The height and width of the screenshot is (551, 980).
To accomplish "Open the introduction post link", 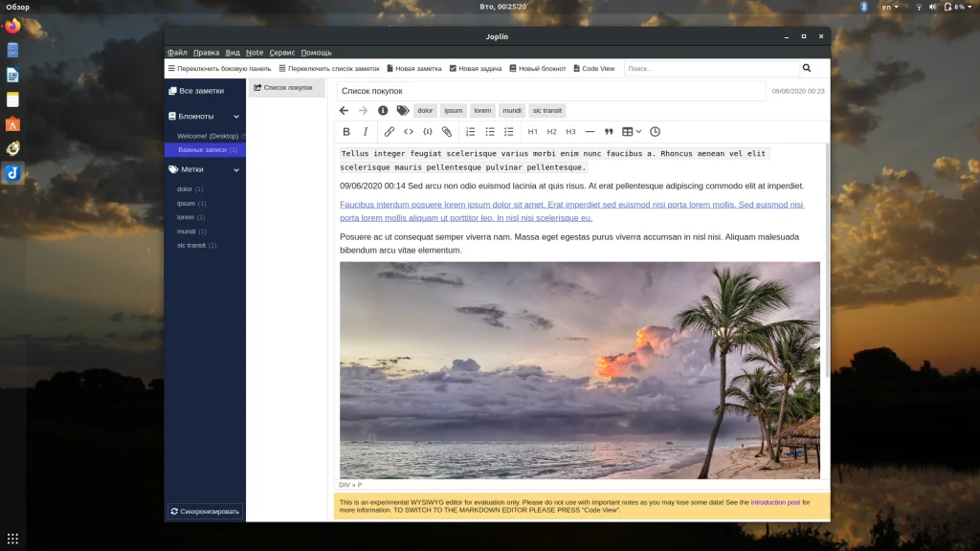I will click(775, 502).
